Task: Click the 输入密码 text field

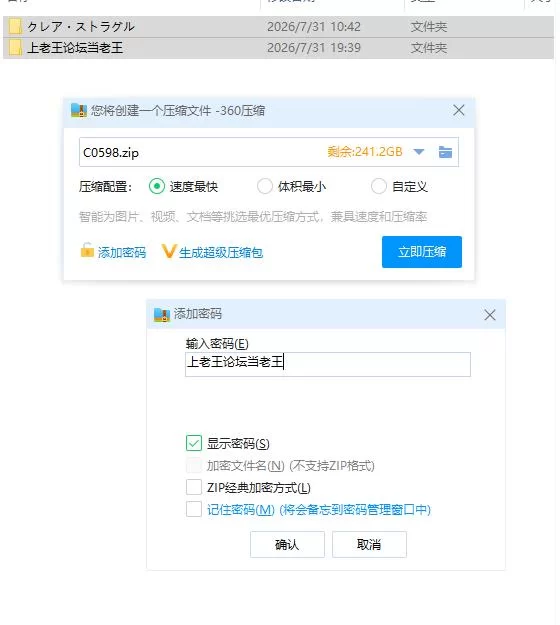Action: click(x=328, y=364)
